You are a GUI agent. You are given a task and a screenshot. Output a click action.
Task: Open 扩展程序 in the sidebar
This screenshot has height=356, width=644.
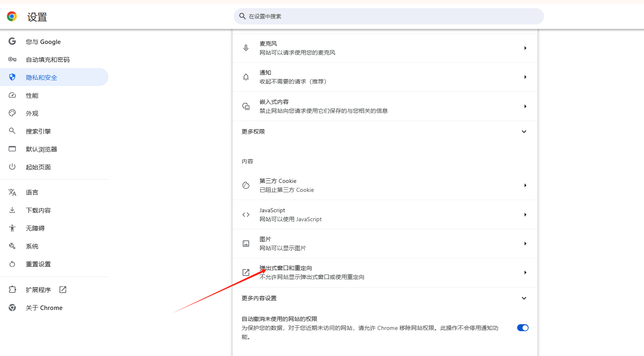pyautogui.click(x=54, y=290)
